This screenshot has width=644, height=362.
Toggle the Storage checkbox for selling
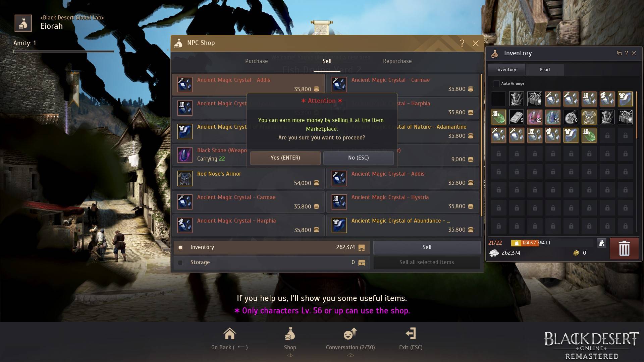[x=180, y=262]
